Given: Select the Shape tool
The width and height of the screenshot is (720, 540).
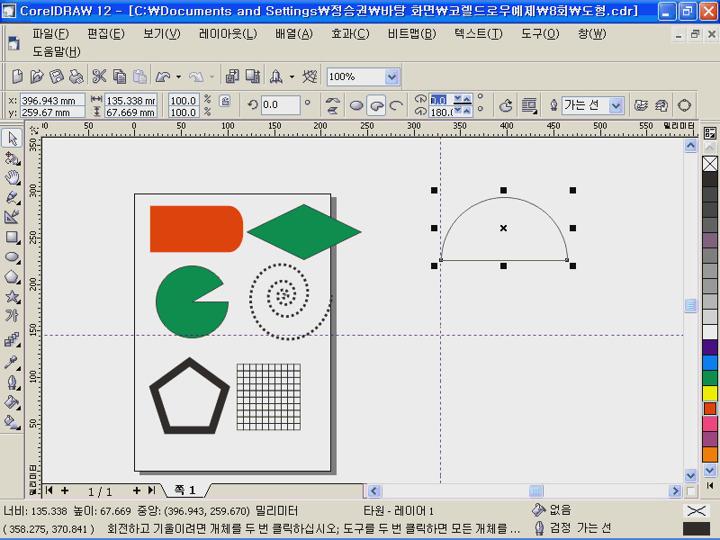Looking at the screenshot, I should click(12, 159).
